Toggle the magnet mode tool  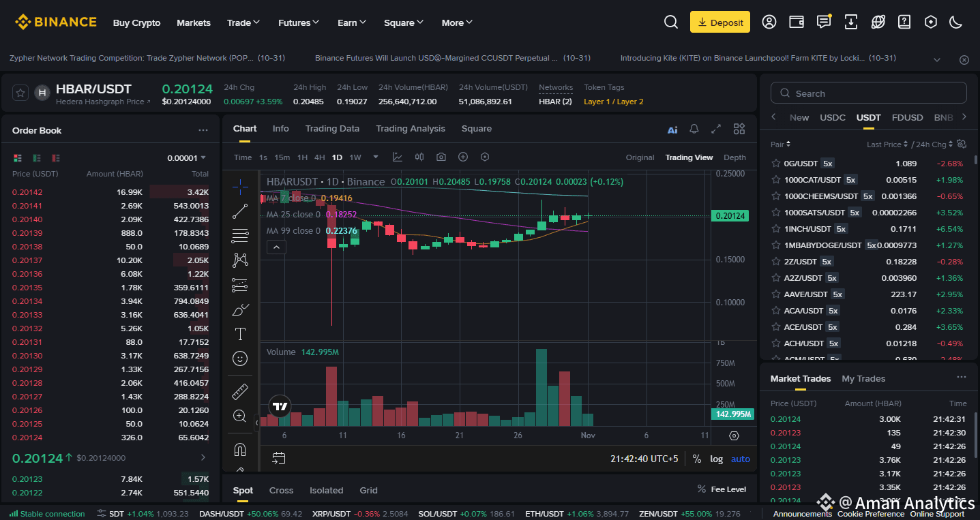240,449
